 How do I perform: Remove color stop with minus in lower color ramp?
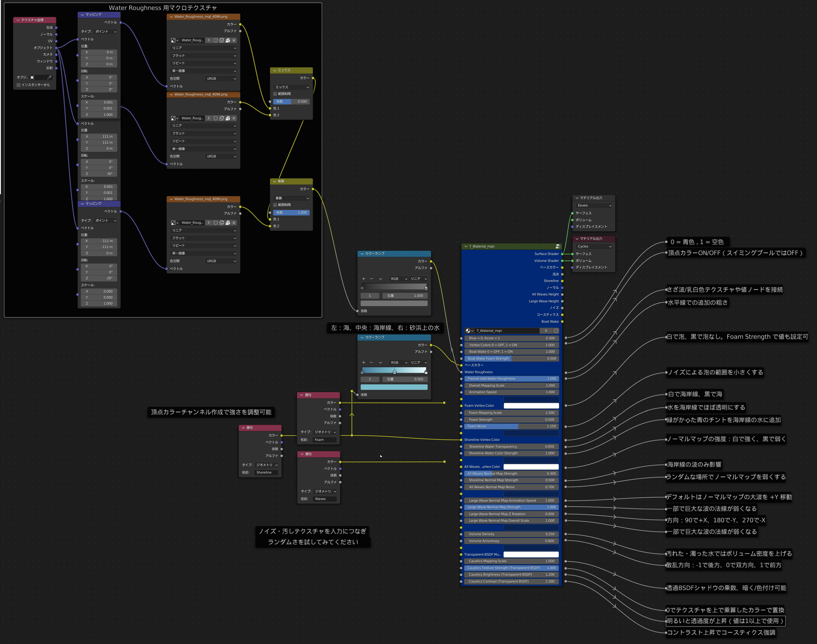[x=371, y=362]
